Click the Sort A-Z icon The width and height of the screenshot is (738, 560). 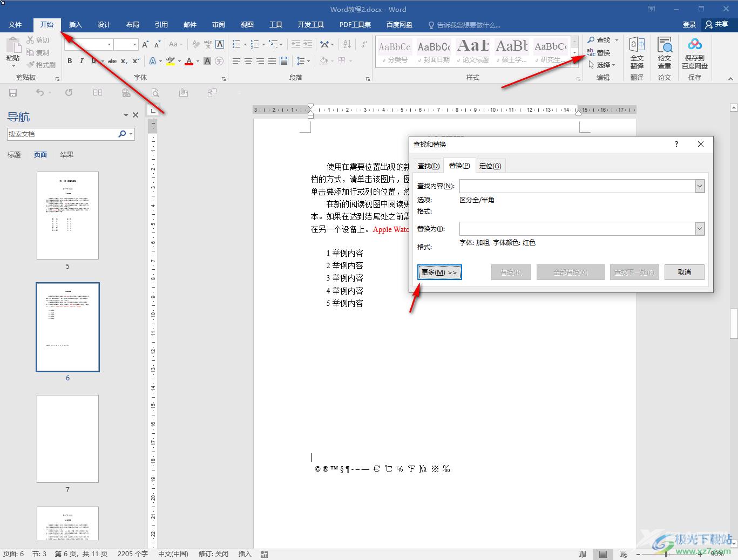click(347, 44)
